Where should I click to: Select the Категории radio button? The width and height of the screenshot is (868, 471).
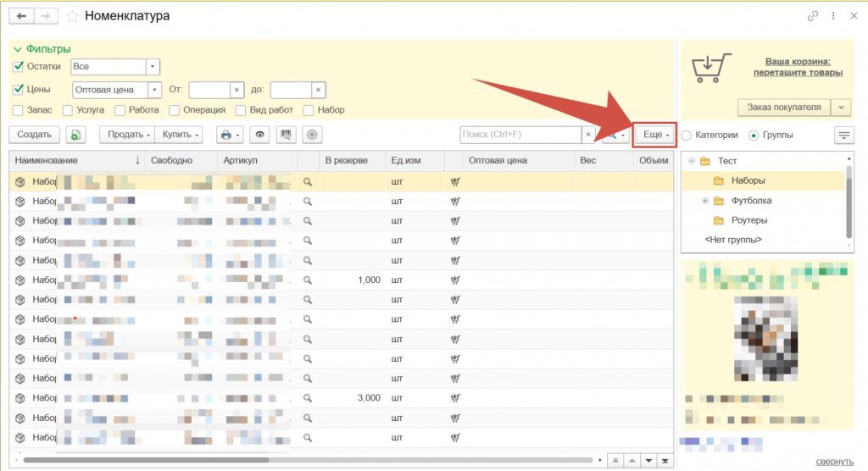(x=686, y=135)
